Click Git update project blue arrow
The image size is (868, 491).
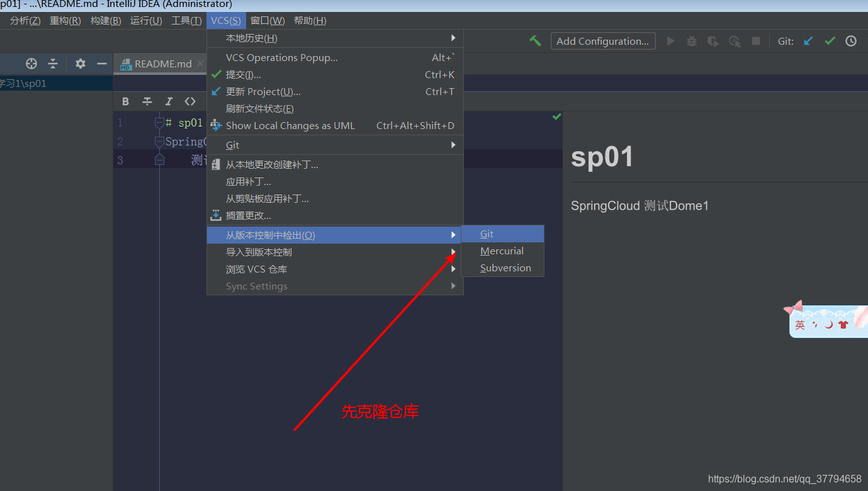[809, 41]
